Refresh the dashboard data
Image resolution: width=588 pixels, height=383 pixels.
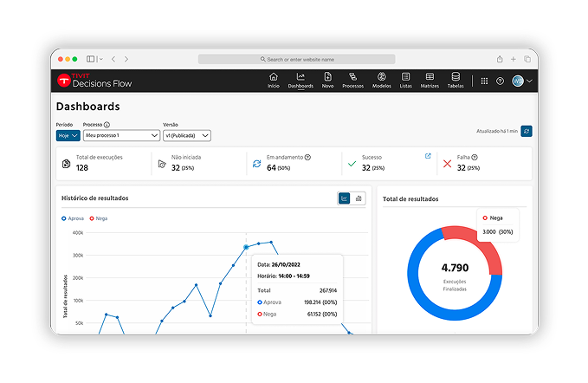tap(527, 131)
